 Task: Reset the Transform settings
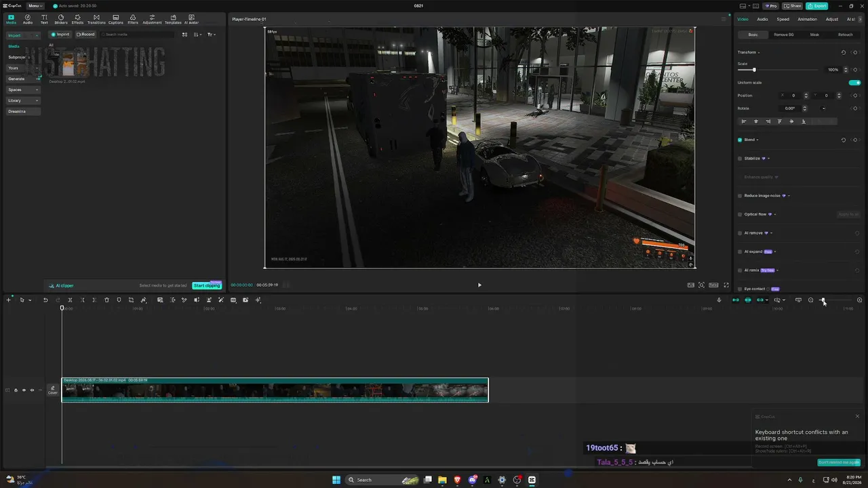coord(844,52)
